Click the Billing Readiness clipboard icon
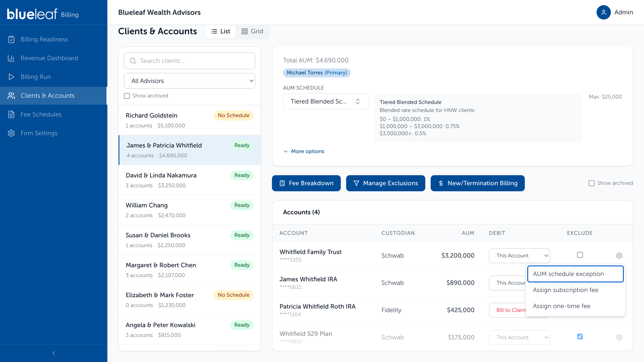The image size is (644, 362). point(11,39)
